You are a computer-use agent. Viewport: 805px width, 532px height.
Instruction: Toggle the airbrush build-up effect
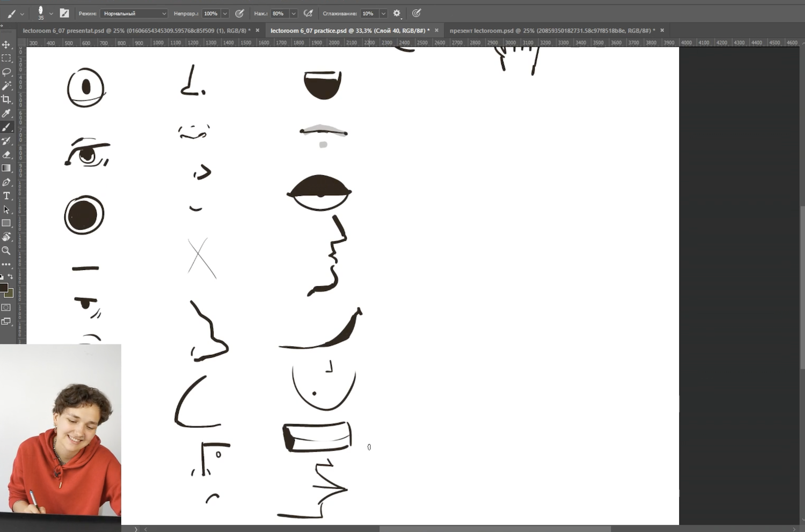[308, 13]
